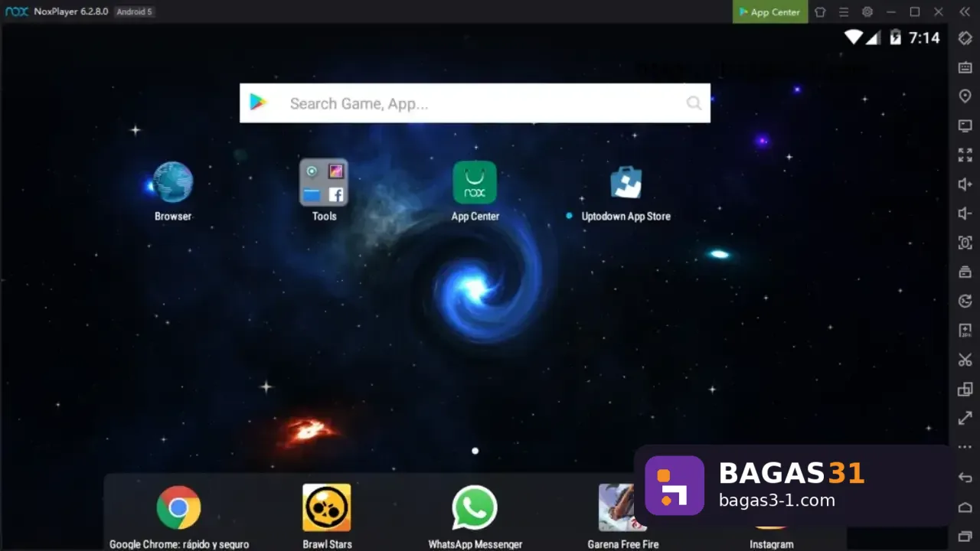Screen dimensions: 980x551
Task: Open the virtual location tool
Action: [x=965, y=96]
